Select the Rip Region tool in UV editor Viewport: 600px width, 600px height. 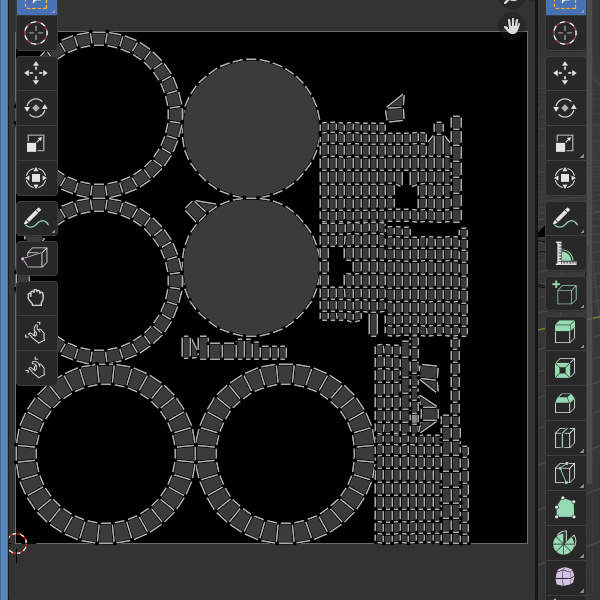(36, 258)
